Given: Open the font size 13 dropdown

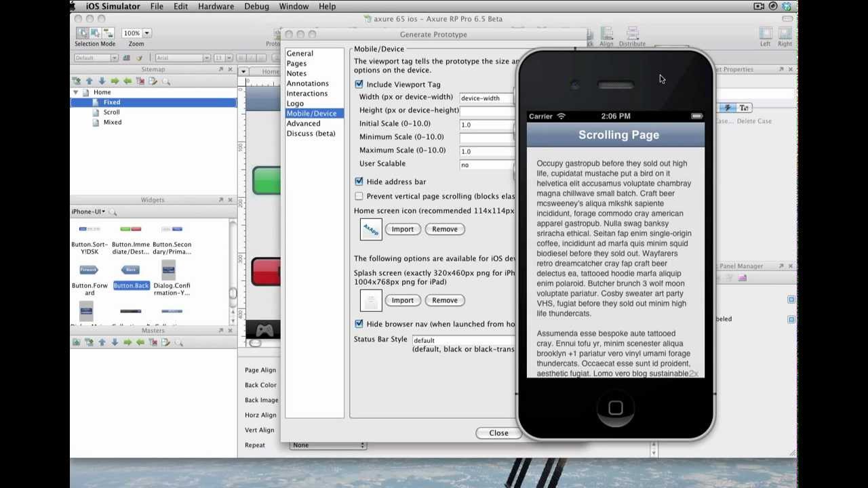Looking at the screenshot, I should 229,58.
